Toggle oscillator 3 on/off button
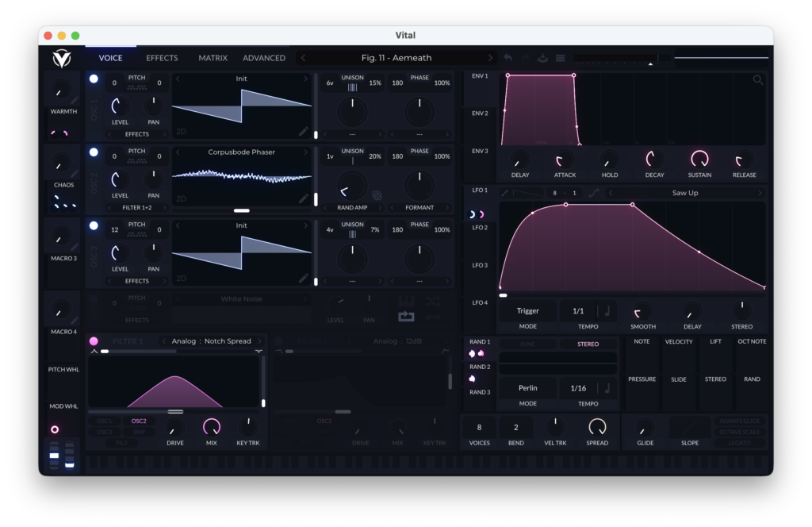The width and height of the screenshot is (812, 527). 94,225
